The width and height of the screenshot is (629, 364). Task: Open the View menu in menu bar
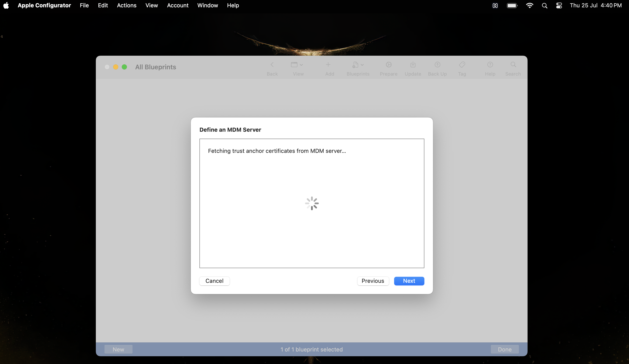152,5
